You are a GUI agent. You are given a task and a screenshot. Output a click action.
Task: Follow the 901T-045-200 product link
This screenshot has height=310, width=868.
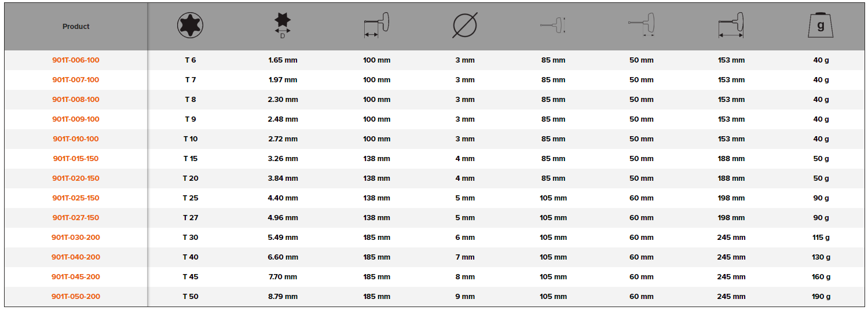click(x=76, y=277)
